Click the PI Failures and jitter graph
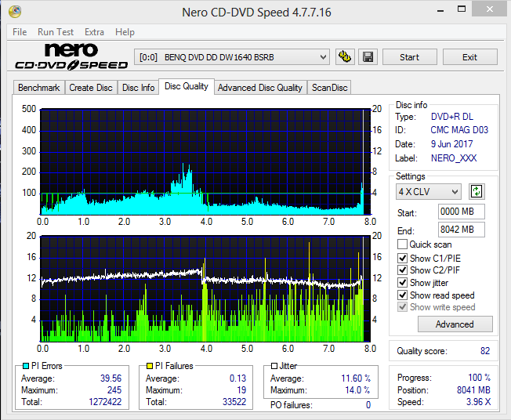This screenshot has width=511, height=420. [x=205, y=288]
